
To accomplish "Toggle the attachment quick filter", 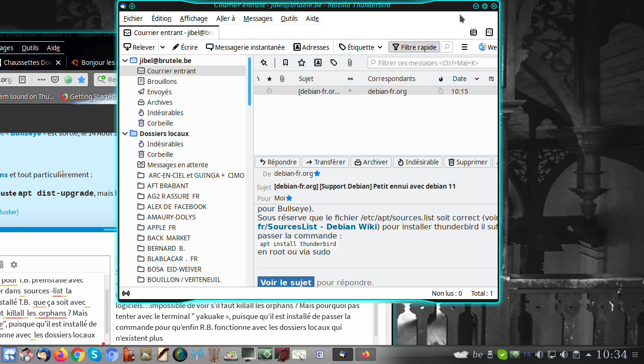I will [349, 63].
